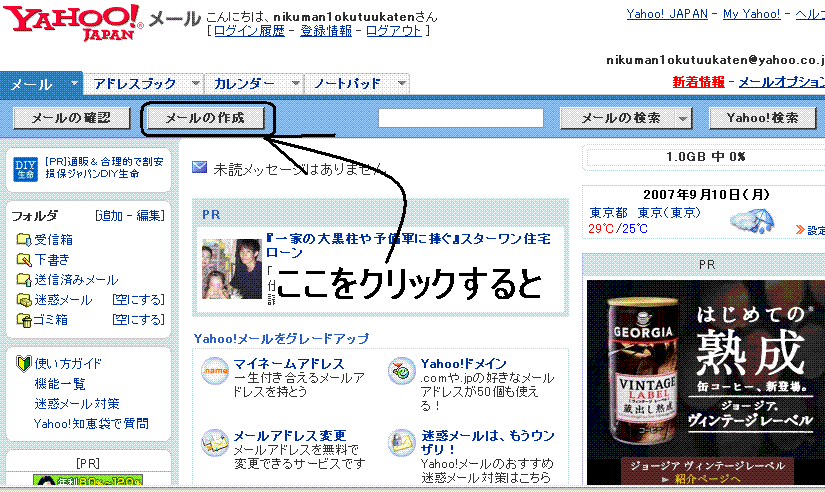The image size is (825, 492).
Task: Open the 機能一覧 link
Action: coord(59,384)
